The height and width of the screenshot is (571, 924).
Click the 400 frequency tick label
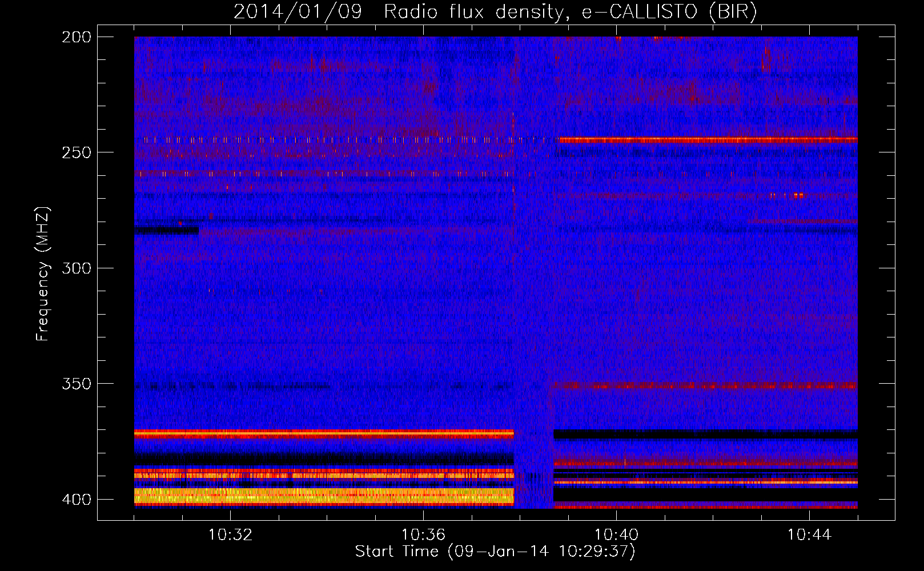point(77,499)
